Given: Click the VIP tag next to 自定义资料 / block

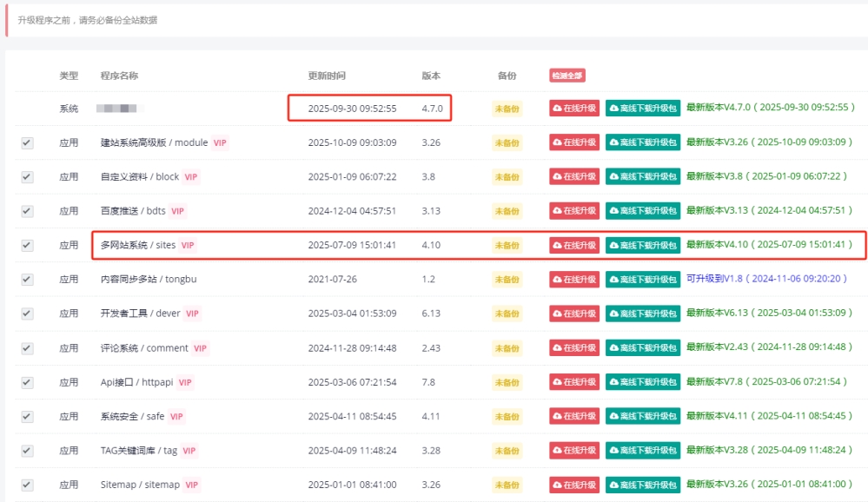Looking at the screenshot, I should [x=191, y=177].
